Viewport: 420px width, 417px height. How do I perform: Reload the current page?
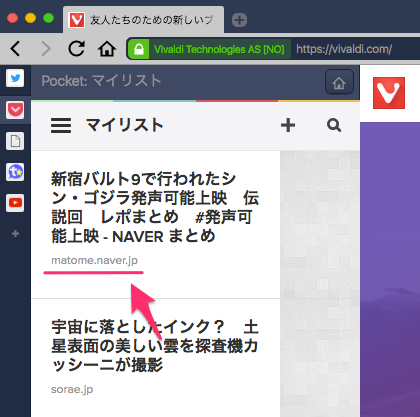[x=76, y=49]
